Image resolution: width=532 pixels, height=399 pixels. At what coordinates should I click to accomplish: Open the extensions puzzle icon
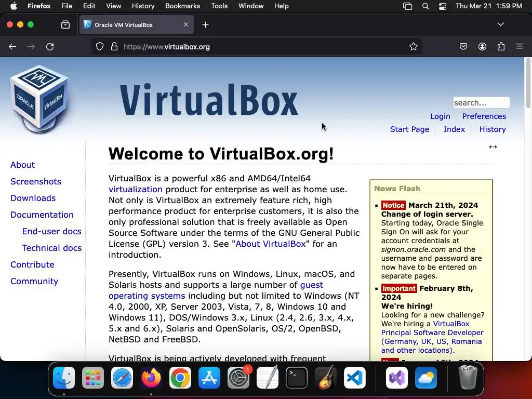pyautogui.click(x=501, y=46)
